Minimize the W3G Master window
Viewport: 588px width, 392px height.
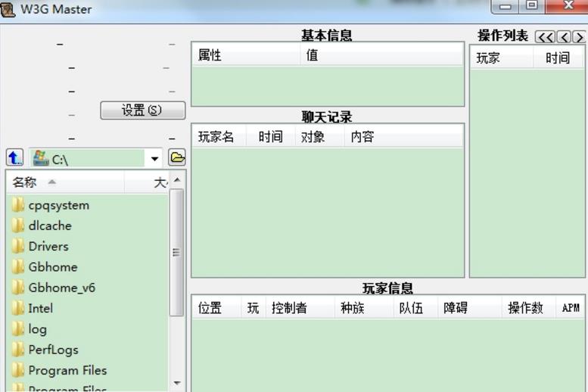(x=505, y=6)
